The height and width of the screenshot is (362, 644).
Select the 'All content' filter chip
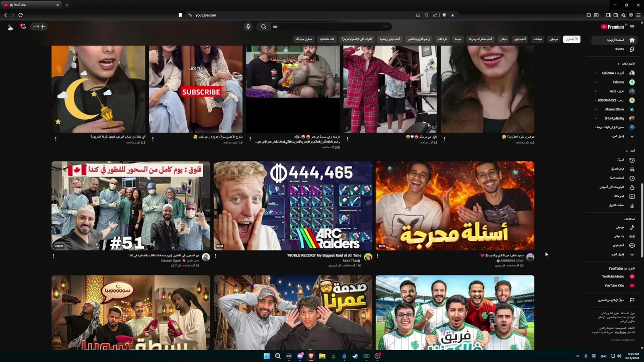tap(571, 39)
